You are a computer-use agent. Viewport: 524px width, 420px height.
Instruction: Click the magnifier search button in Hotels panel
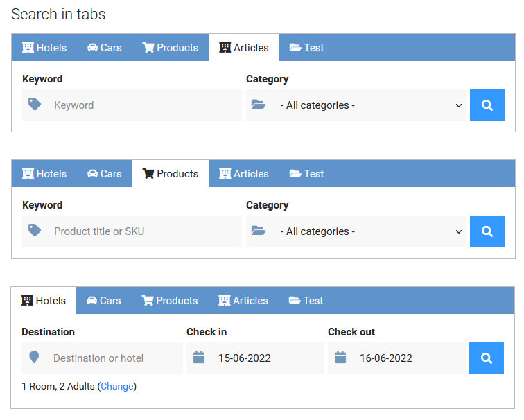(487, 358)
